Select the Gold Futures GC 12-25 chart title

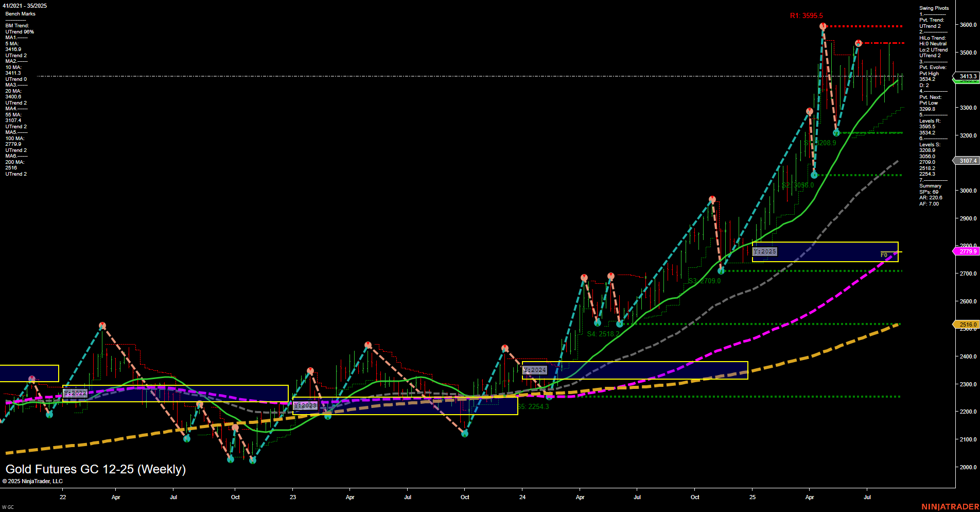coord(95,469)
